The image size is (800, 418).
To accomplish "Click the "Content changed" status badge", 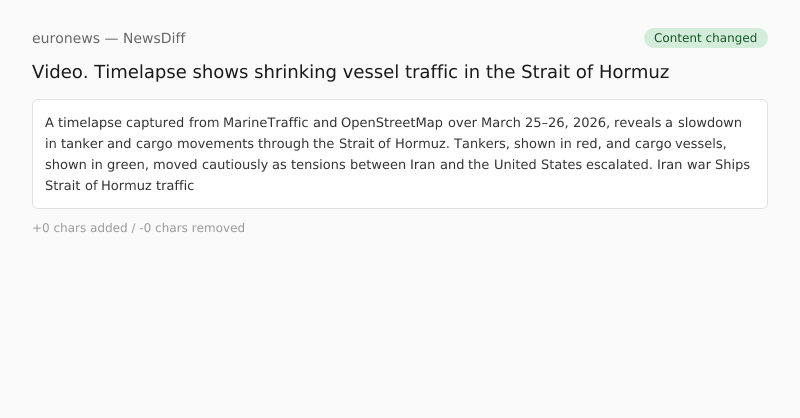I will coord(705,38).
